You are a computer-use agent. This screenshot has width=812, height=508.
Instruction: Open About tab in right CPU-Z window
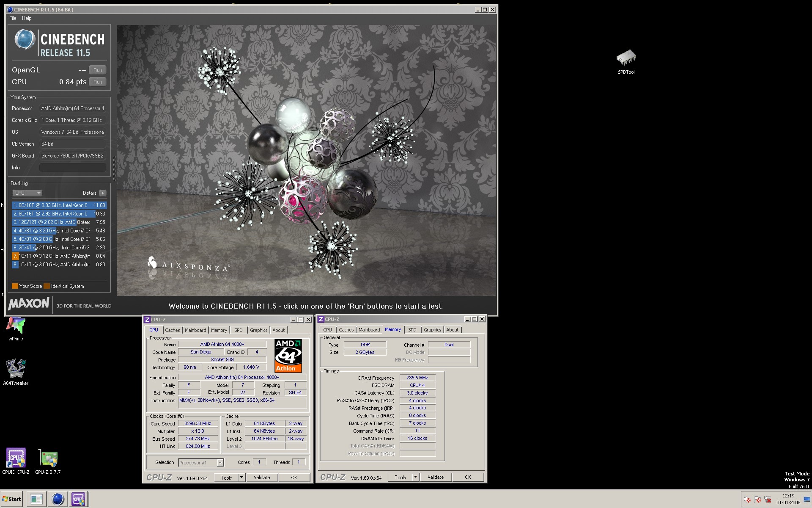[x=452, y=330]
